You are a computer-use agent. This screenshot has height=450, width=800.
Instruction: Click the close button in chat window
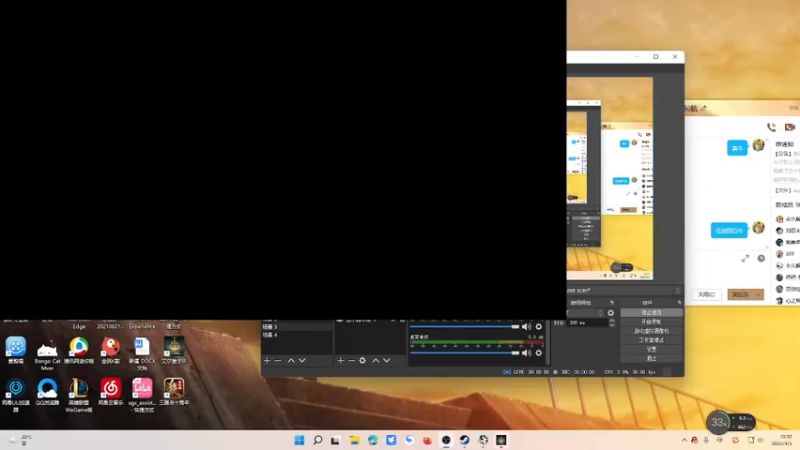(707, 294)
